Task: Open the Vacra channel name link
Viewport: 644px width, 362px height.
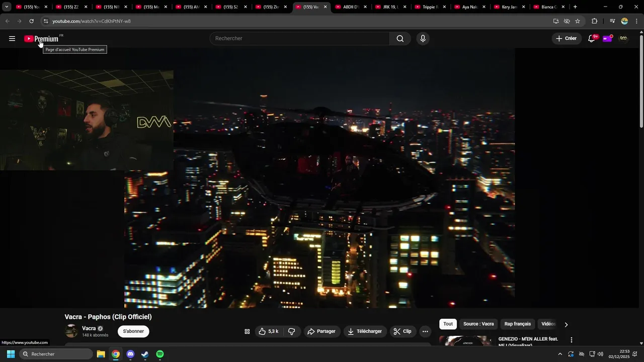Action: [89, 328]
